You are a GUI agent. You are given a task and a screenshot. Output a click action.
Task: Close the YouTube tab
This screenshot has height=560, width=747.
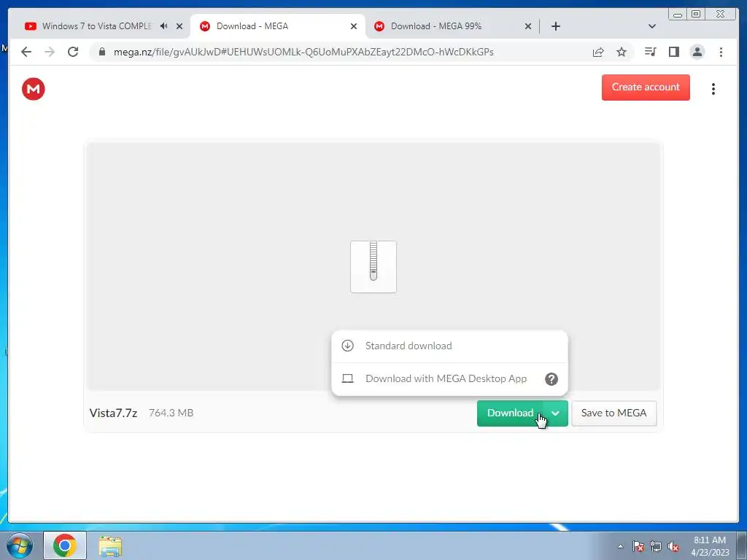179,26
